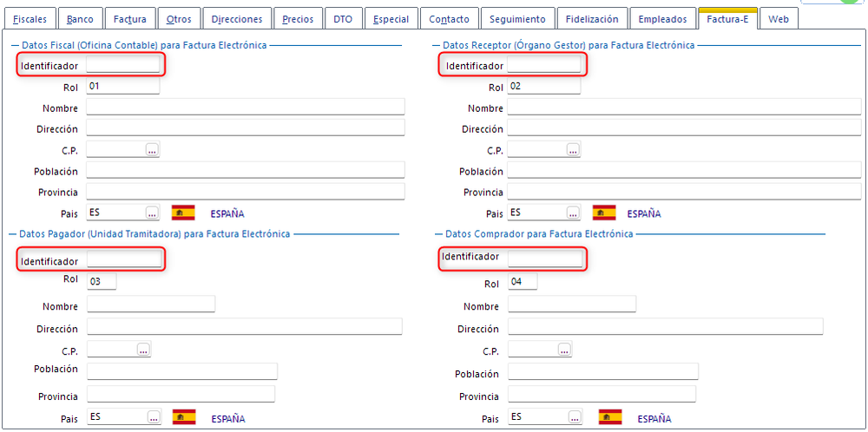Open the Precios tab

[298, 19]
